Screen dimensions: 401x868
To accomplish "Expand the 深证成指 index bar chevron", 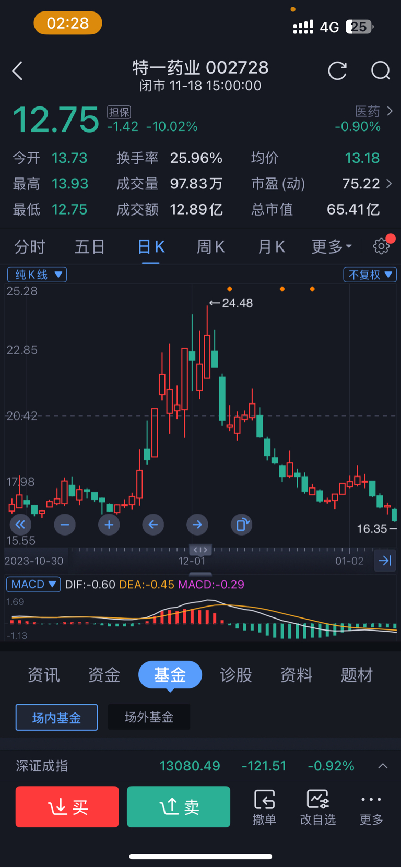I will click(x=383, y=766).
